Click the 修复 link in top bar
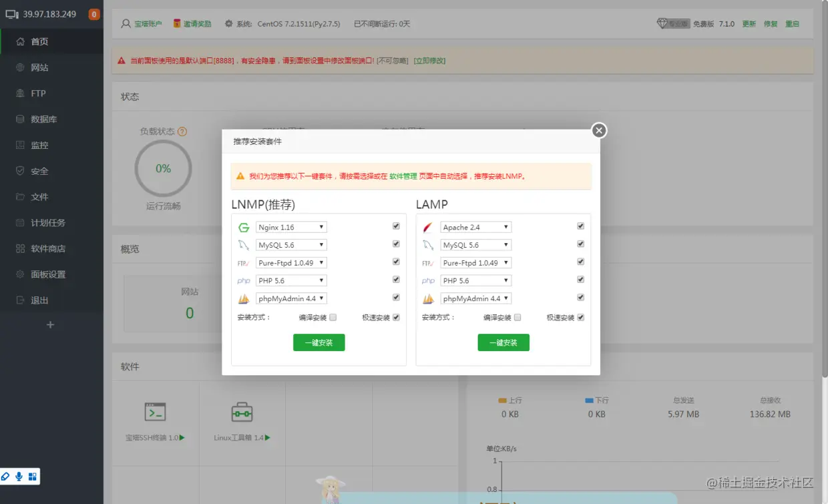Image resolution: width=828 pixels, height=504 pixels. pyautogui.click(x=771, y=23)
